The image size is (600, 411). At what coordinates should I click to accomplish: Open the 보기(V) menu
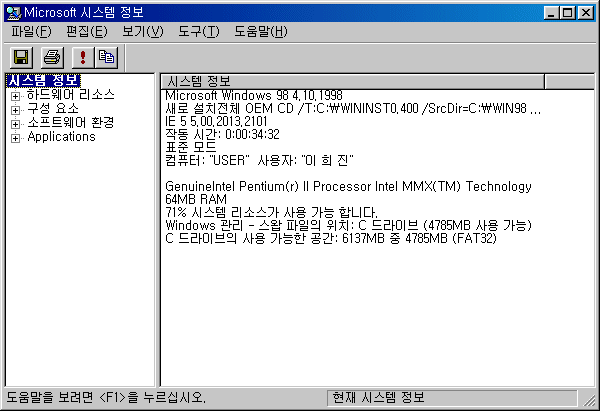142,32
